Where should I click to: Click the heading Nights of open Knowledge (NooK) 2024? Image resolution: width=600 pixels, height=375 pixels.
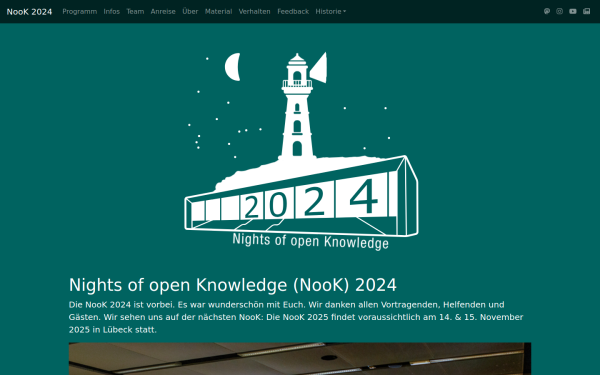point(233,285)
